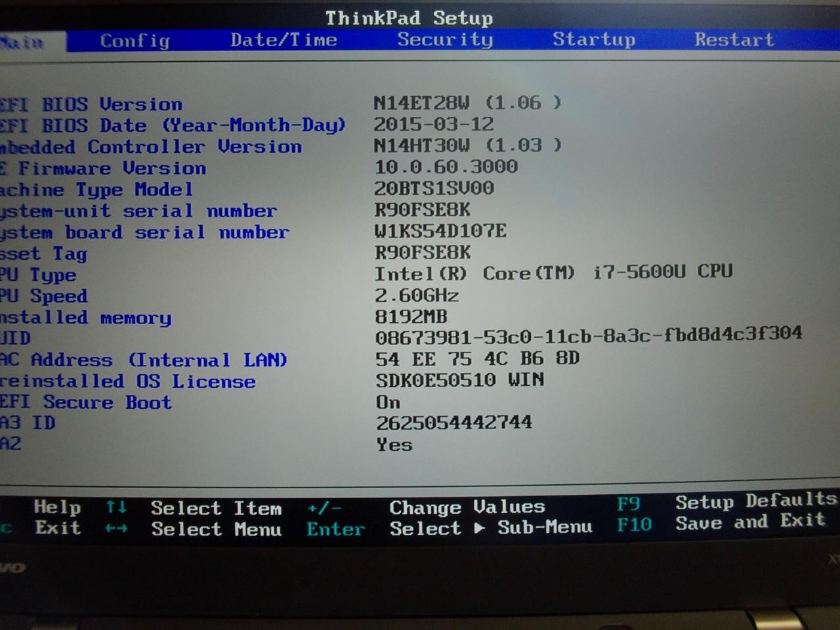The width and height of the screenshot is (840, 630).
Task: Click the Exit label in footer
Action: click(x=58, y=528)
